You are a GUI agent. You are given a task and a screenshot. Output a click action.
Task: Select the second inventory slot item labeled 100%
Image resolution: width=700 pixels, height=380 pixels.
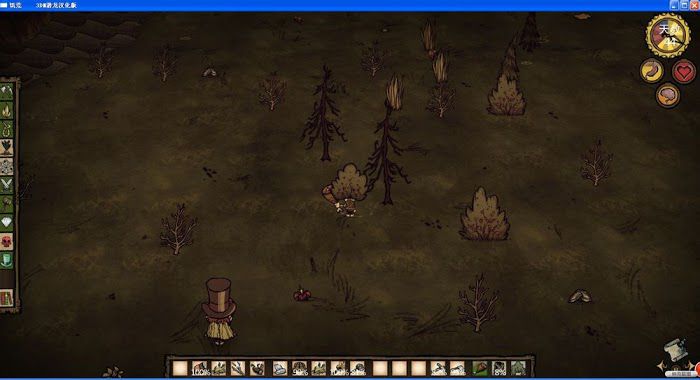[200, 368]
